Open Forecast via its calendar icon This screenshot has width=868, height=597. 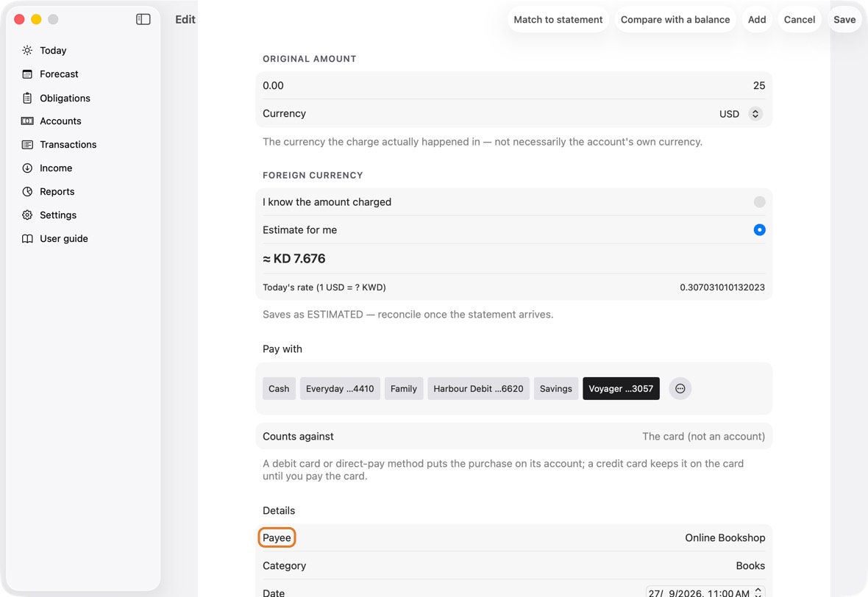(x=27, y=74)
